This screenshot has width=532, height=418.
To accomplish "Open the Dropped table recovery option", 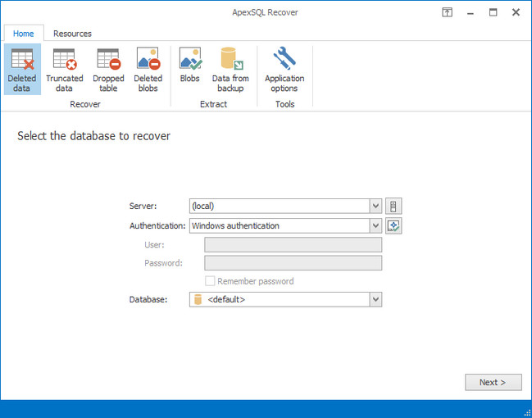I will pyautogui.click(x=108, y=70).
